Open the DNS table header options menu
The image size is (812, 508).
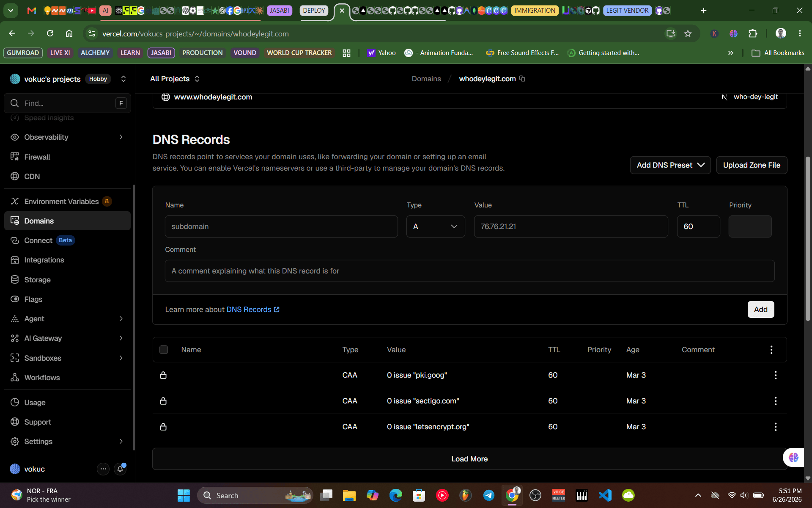(771, 350)
